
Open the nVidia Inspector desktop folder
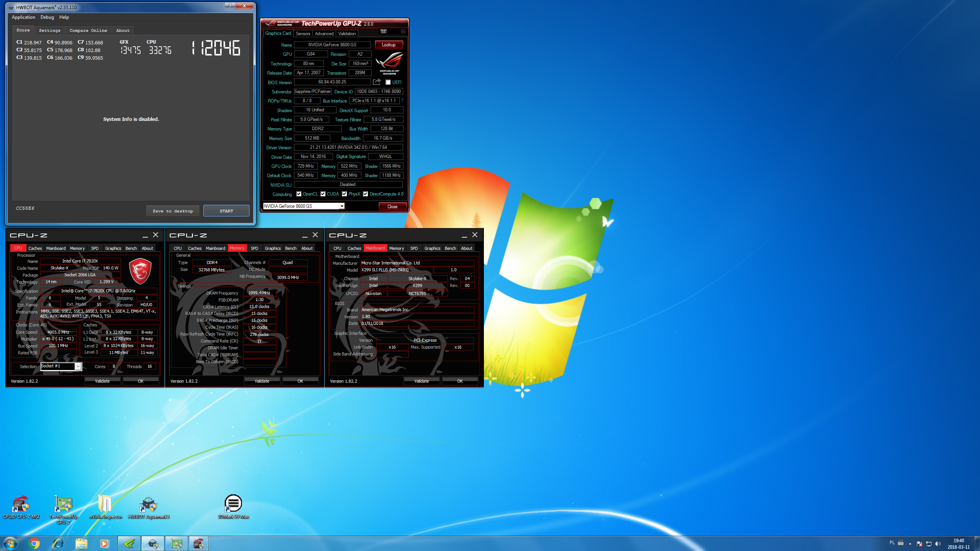tap(106, 507)
